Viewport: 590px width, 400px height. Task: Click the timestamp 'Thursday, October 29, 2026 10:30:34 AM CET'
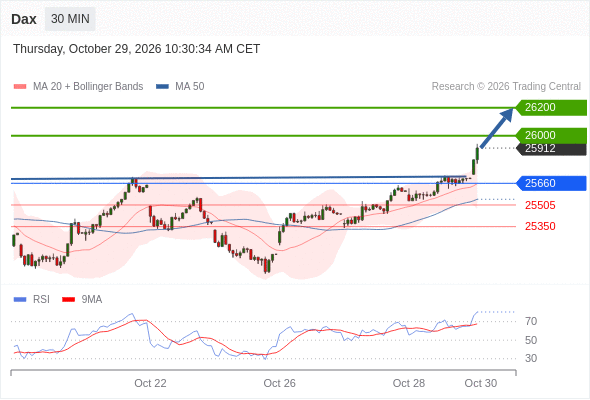[x=137, y=49]
